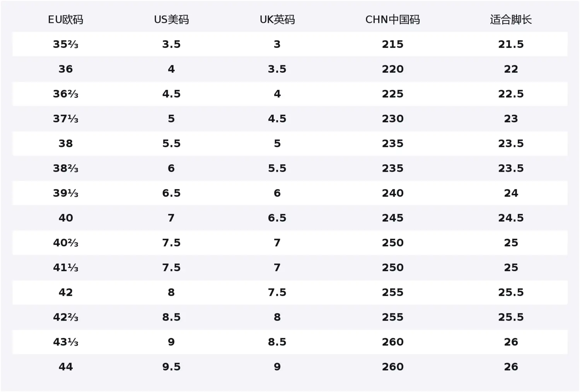Select EU size 41⅓ cell
Image resolution: width=580 pixels, height=392 pixels.
(x=66, y=268)
